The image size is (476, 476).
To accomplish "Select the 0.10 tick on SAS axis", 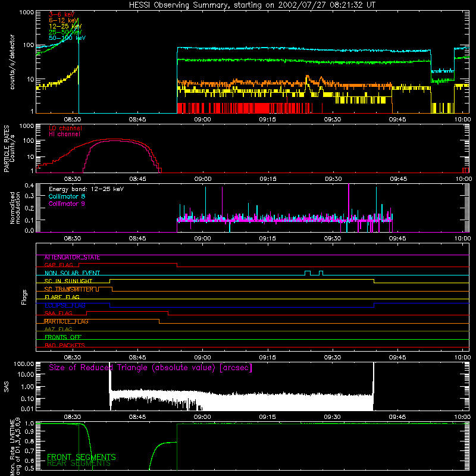I will pos(27,399).
